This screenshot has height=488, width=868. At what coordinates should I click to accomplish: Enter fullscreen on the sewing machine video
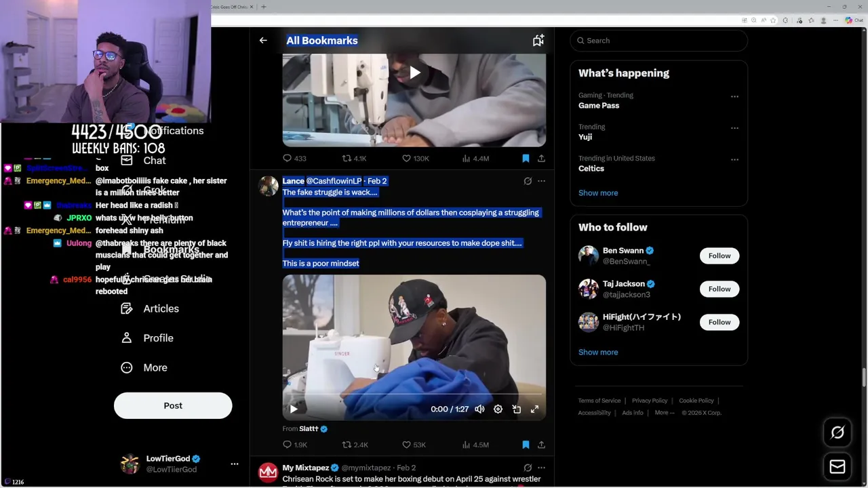pyautogui.click(x=534, y=409)
